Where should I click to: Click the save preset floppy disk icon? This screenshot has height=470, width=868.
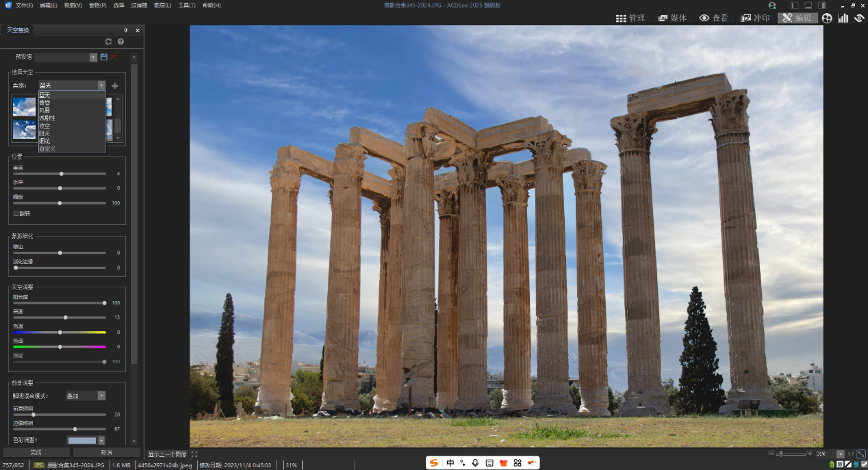[104, 57]
